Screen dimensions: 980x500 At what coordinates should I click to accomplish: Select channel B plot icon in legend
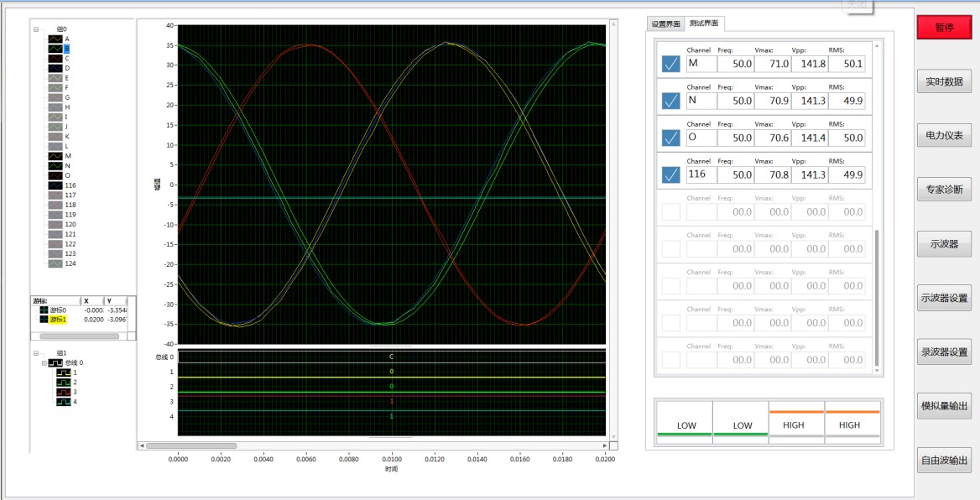click(55, 49)
